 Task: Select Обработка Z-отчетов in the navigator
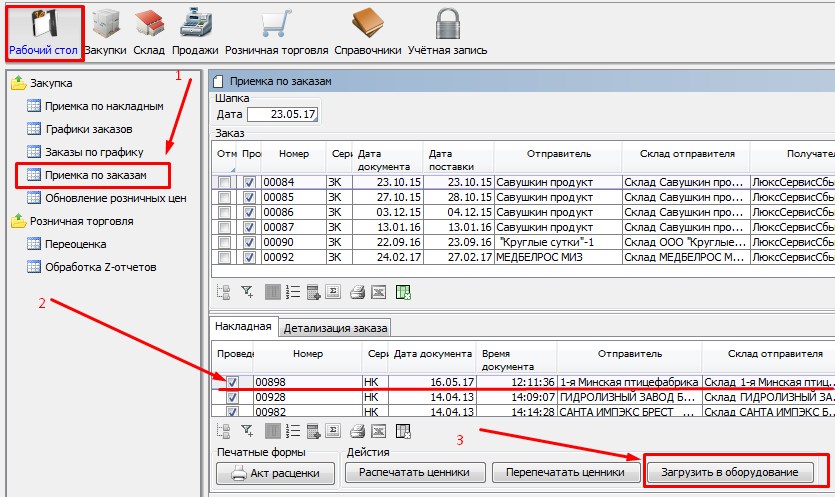point(94,266)
